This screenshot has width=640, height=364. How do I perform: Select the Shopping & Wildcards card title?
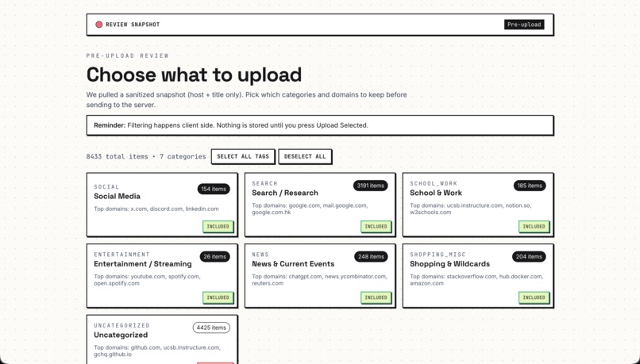449,264
